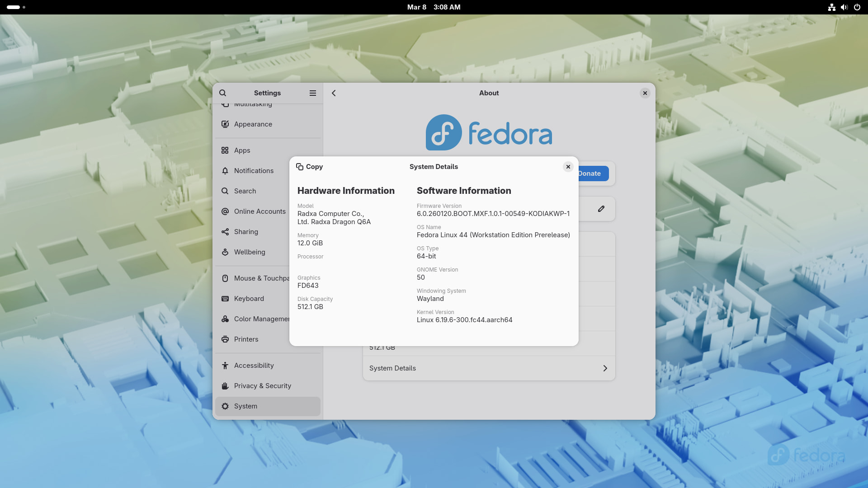Close the System Details dialog
Screen dimensions: 868x488
click(568, 167)
